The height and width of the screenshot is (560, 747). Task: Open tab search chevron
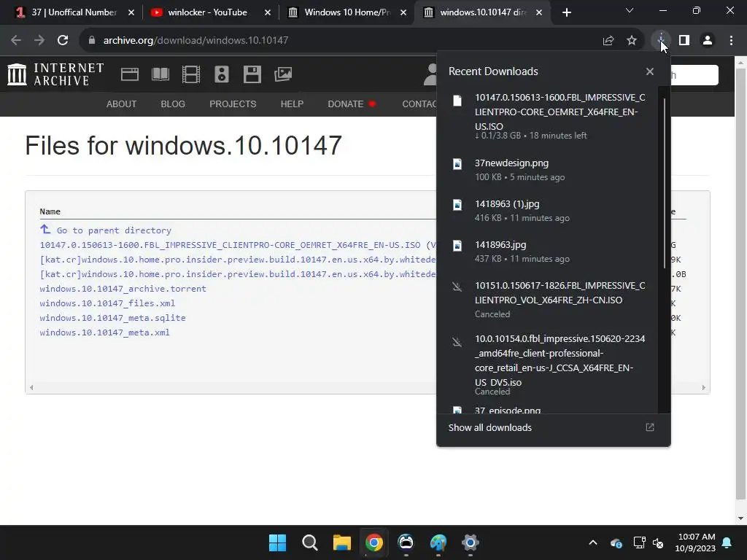(x=630, y=10)
